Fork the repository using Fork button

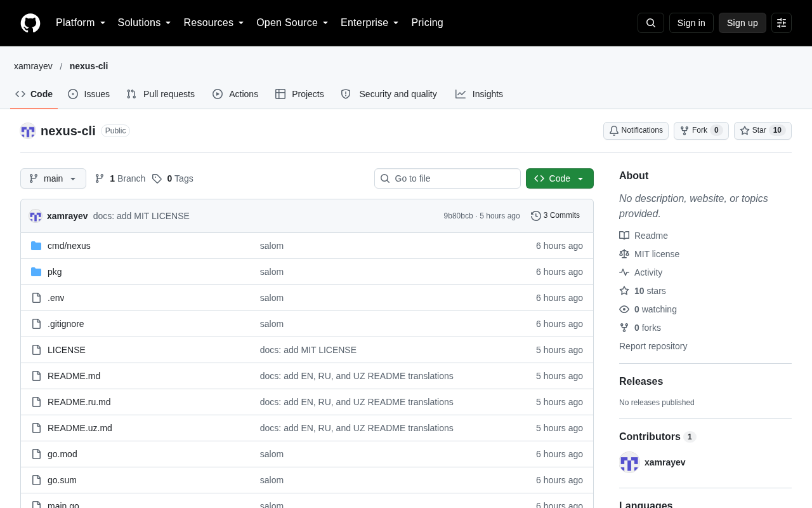coord(701,131)
